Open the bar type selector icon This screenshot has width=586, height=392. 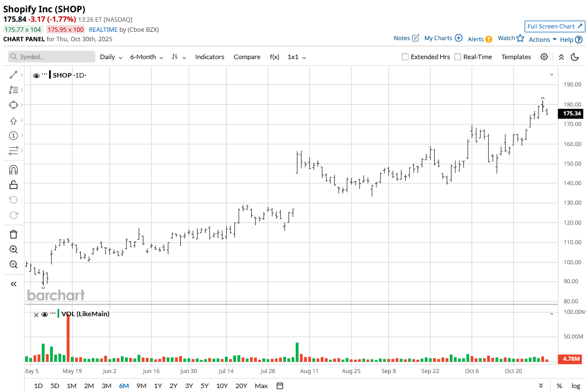tap(179, 57)
